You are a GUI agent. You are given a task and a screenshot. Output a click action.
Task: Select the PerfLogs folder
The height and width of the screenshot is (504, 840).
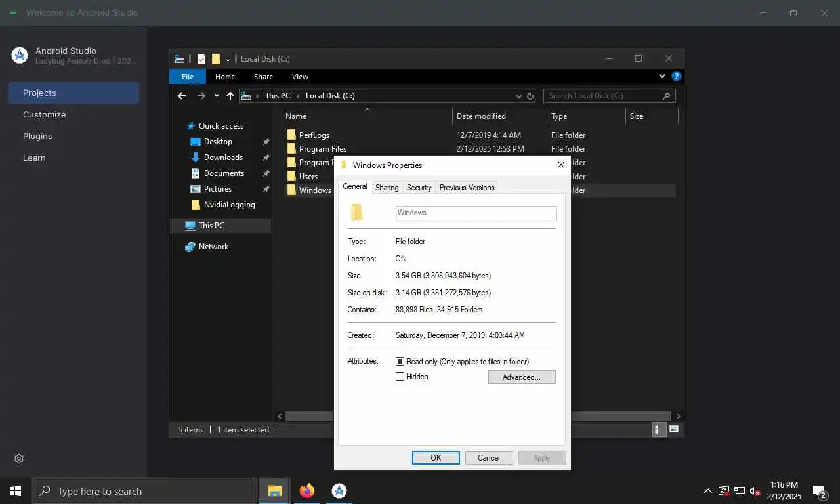(x=314, y=135)
